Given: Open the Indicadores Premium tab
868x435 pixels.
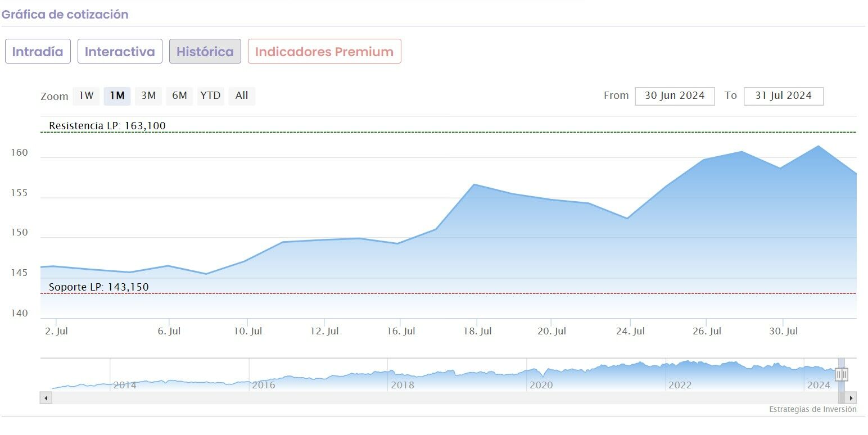Looking at the screenshot, I should [324, 51].
